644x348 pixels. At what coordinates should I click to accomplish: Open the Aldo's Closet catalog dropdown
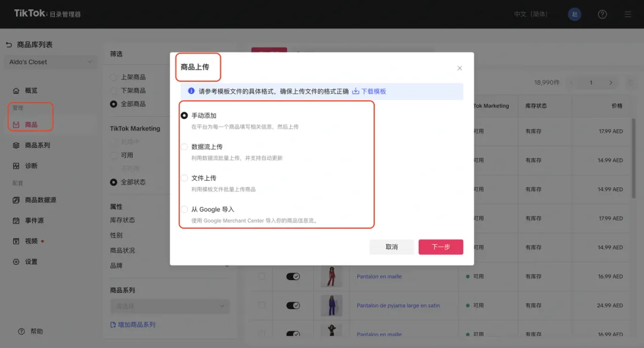click(x=51, y=62)
